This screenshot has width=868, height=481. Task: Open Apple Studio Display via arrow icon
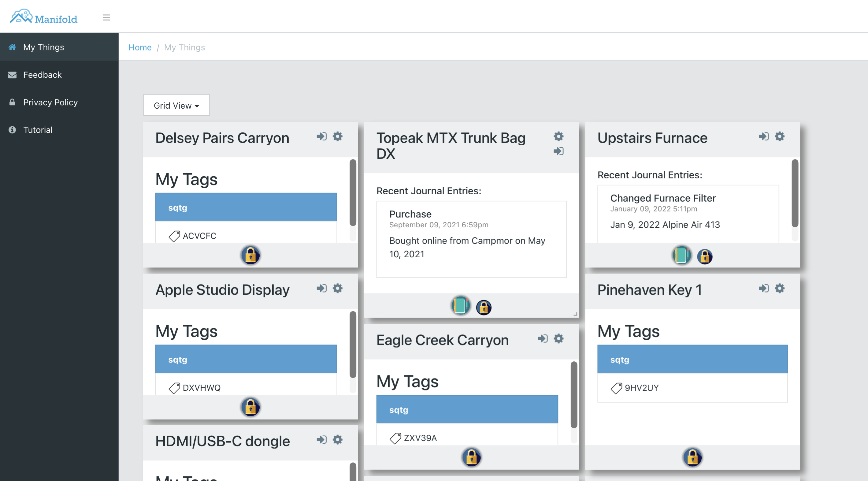tap(321, 289)
